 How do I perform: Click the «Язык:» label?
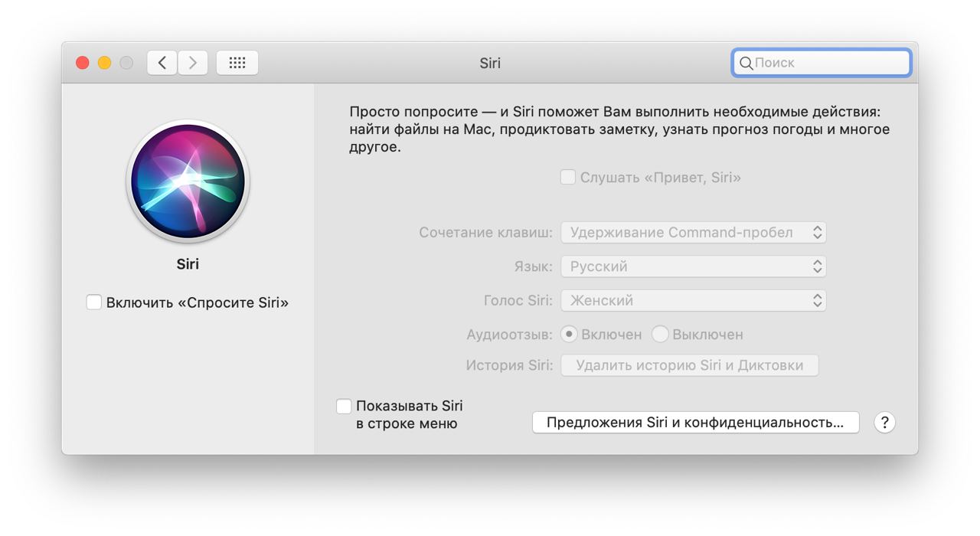click(533, 266)
